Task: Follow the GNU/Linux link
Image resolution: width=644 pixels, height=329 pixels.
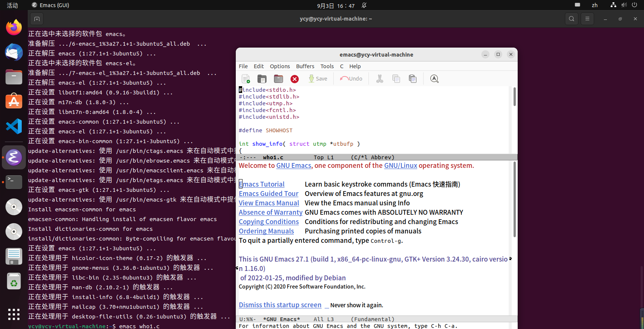Action: [x=400, y=166]
